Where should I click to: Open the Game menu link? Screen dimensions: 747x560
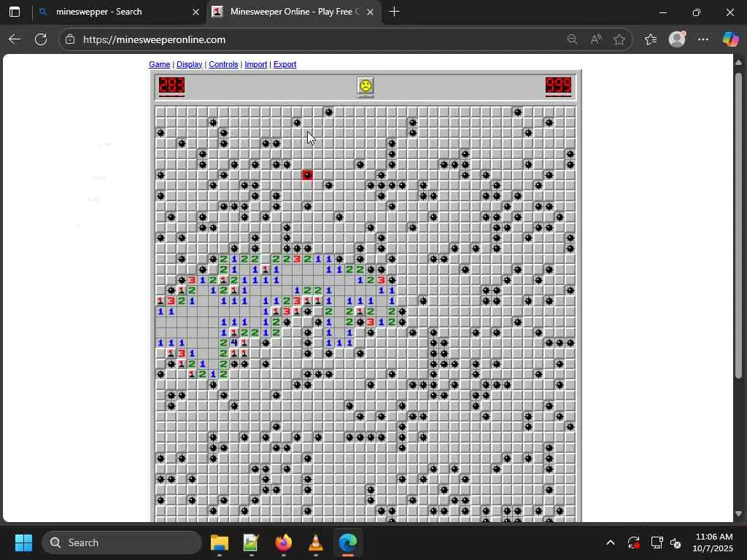tap(159, 64)
